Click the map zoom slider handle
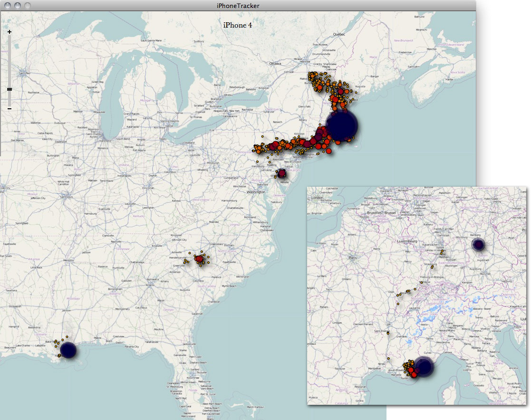Screen dimensions: 531x420 click(x=10, y=89)
